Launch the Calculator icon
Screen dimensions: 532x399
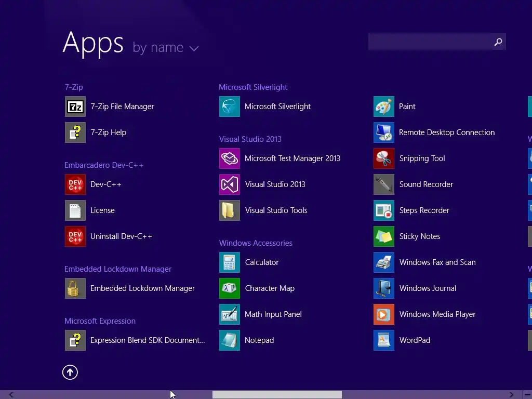[229, 262]
